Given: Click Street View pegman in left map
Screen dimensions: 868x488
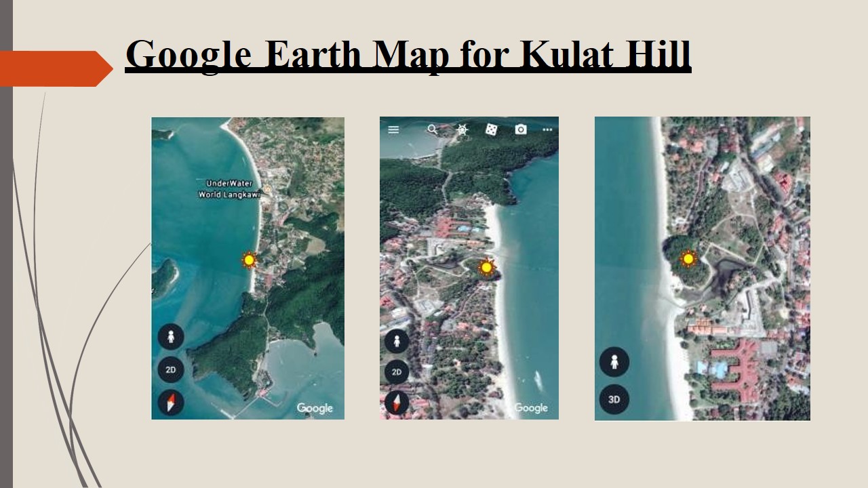Looking at the screenshot, I should click(x=171, y=336).
